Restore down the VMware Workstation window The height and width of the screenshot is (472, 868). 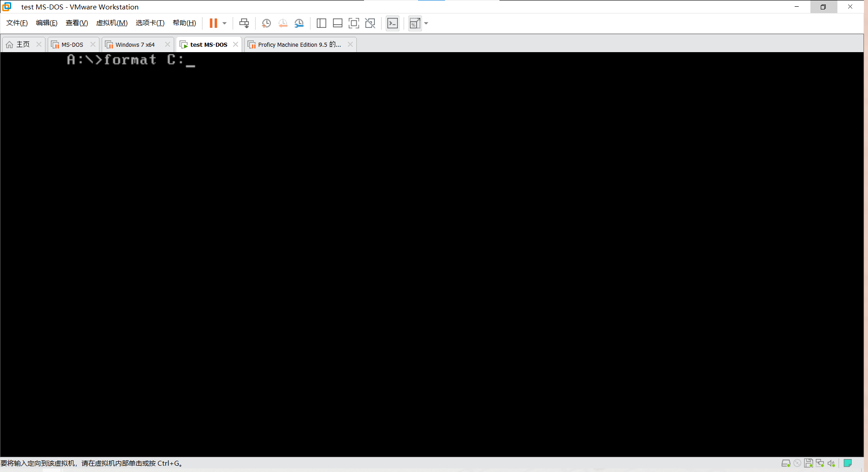823,7
